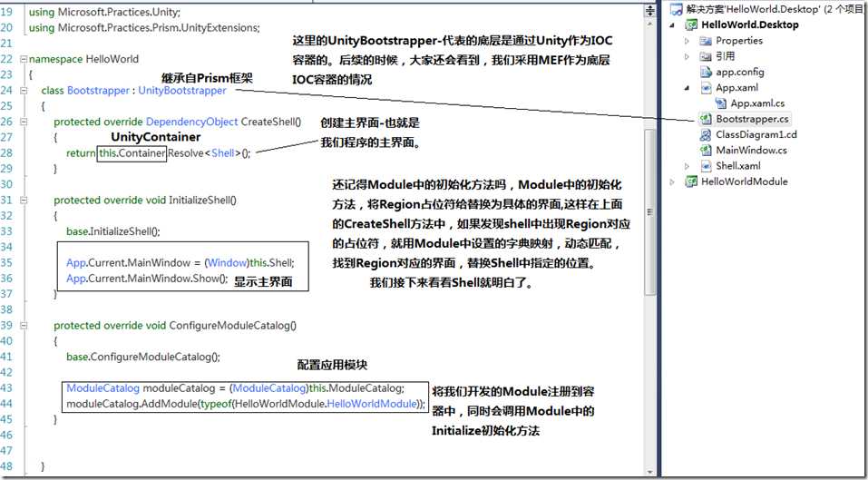Expand the HelloWorldModule project arrow
868x480 pixels.
coord(673,181)
